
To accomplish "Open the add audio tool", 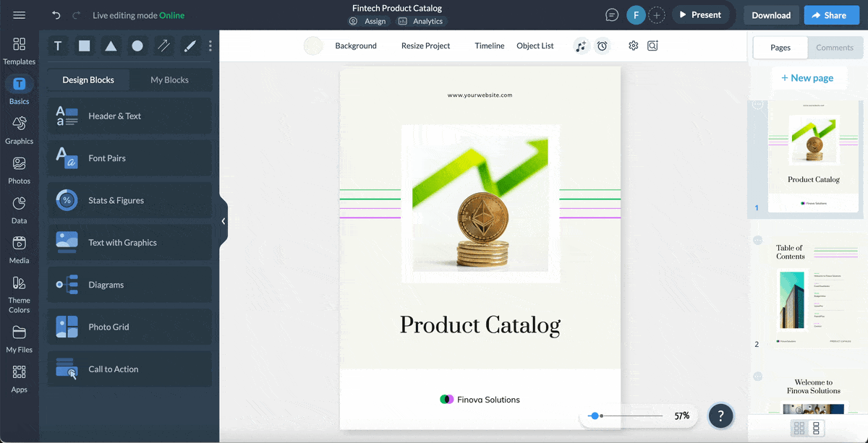I will pyautogui.click(x=581, y=46).
